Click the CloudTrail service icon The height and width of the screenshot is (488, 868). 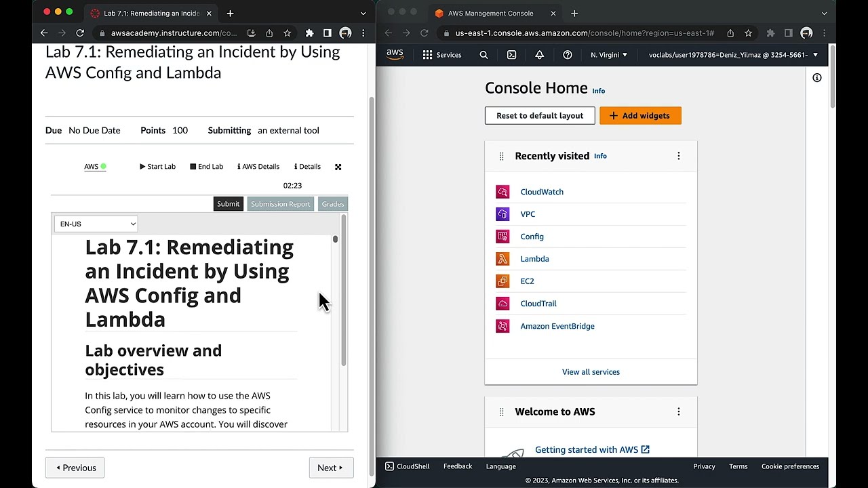tap(502, 304)
